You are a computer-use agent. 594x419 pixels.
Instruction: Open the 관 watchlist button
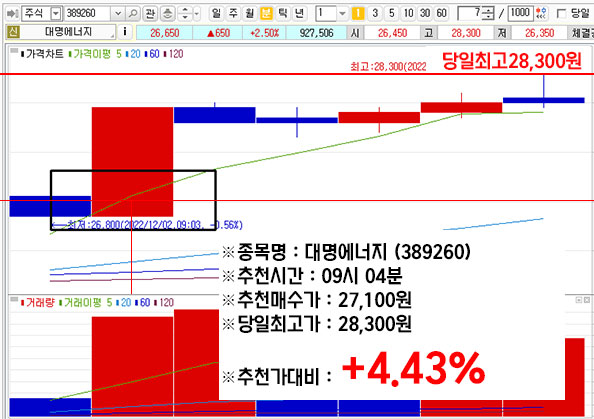click(150, 14)
